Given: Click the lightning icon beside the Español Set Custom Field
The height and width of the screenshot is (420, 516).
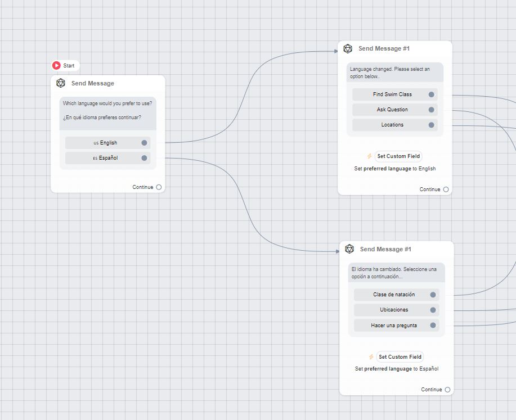Looking at the screenshot, I should pyautogui.click(x=371, y=357).
